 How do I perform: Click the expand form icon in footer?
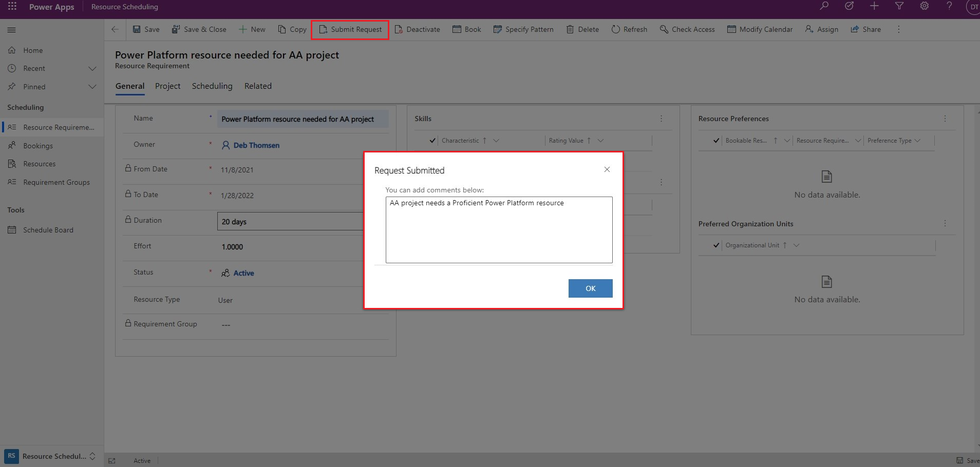click(x=112, y=461)
